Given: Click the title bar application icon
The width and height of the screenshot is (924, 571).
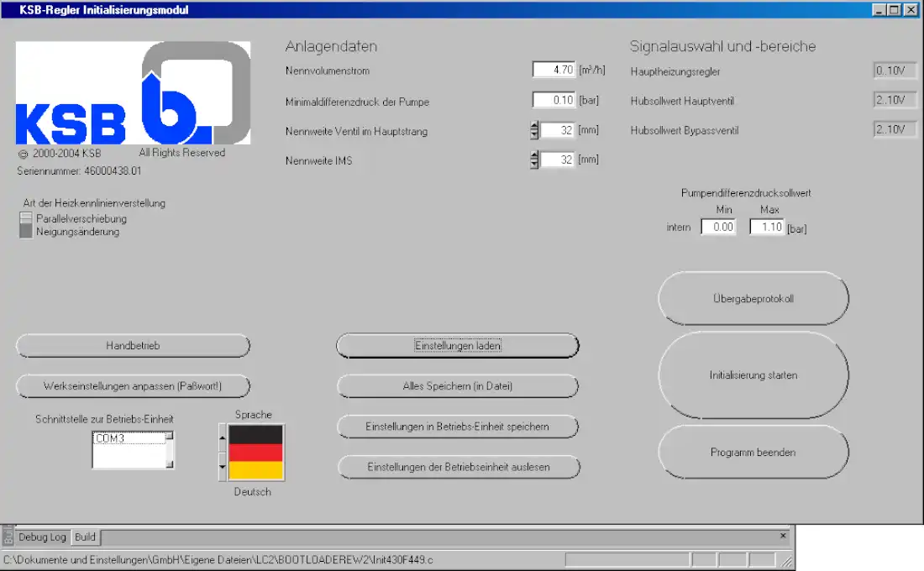Looking at the screenshot, I should (x=9, y=10).
